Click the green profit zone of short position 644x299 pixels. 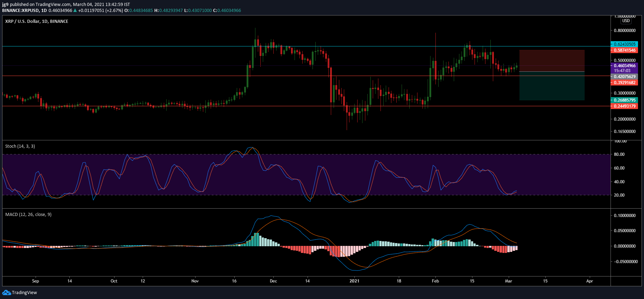(x=552, y=86)
